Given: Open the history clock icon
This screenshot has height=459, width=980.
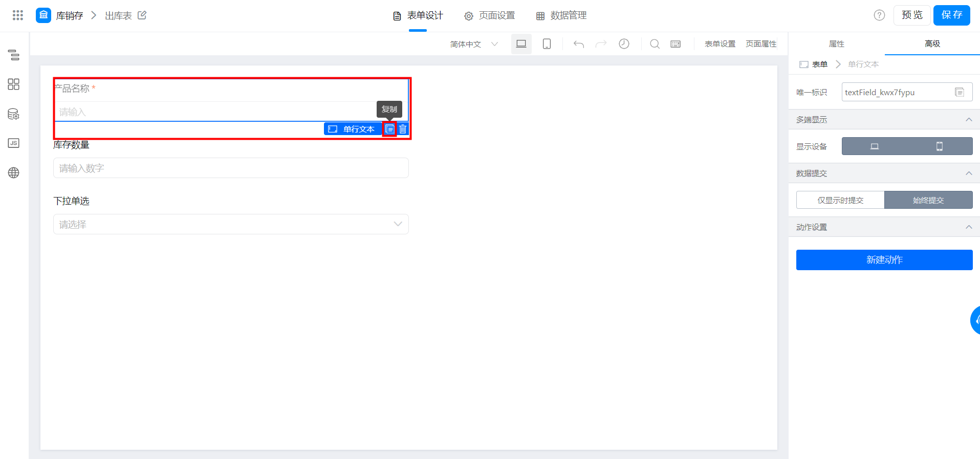Looking at the screenshot, I should 624,44.
